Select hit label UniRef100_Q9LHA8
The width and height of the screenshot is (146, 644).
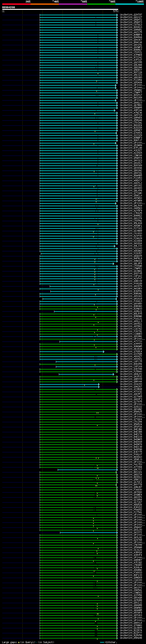tap(131, 65)
